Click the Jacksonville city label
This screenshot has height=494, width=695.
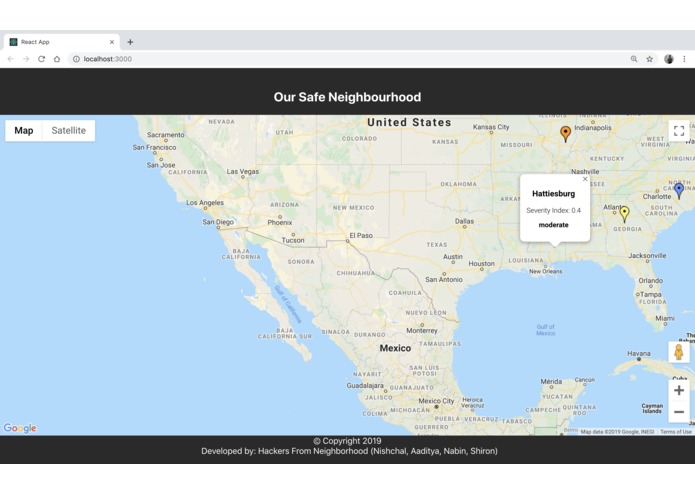647,256
